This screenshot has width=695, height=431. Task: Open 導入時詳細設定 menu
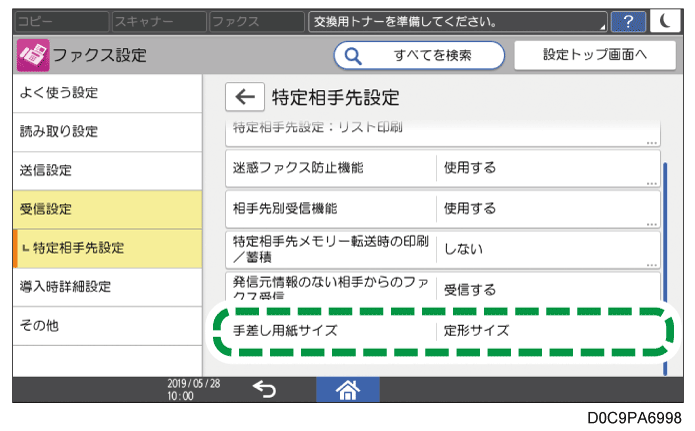tap(107, 287)
